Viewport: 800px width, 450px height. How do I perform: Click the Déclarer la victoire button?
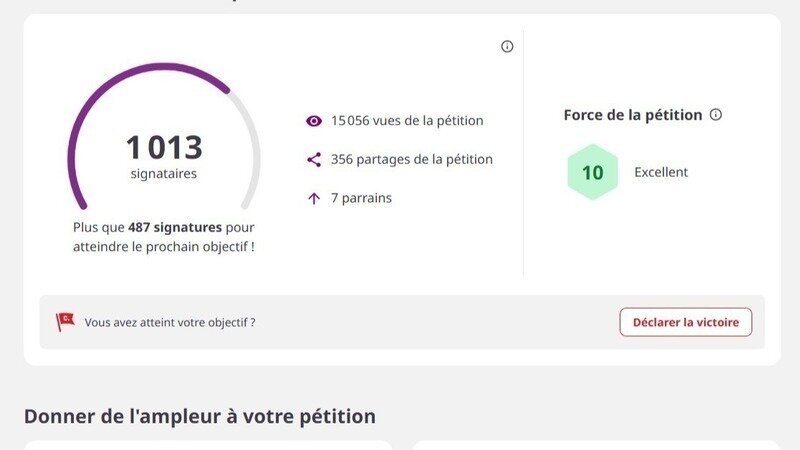[686, 322]
